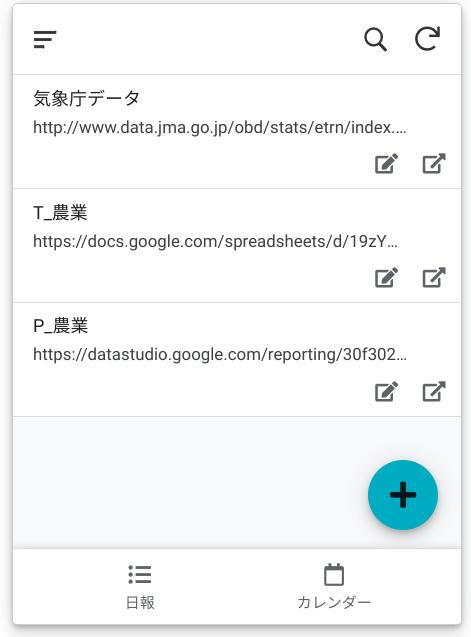Image resolution: width=471 pixels, height=637 pixels.
Task: Switch to the 日報 tab
Action: (x=140, y=587)
